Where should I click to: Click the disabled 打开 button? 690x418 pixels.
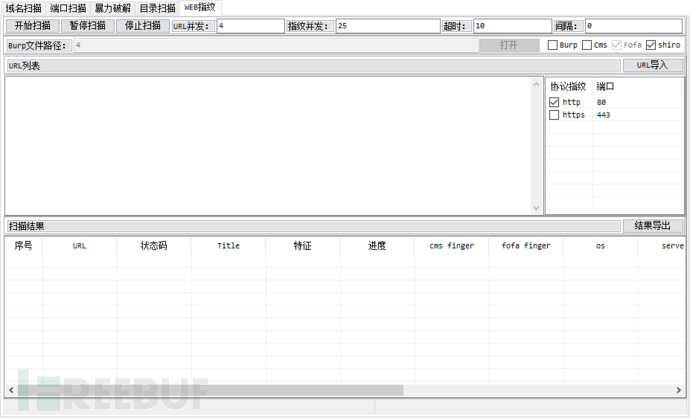coord(509,45)
